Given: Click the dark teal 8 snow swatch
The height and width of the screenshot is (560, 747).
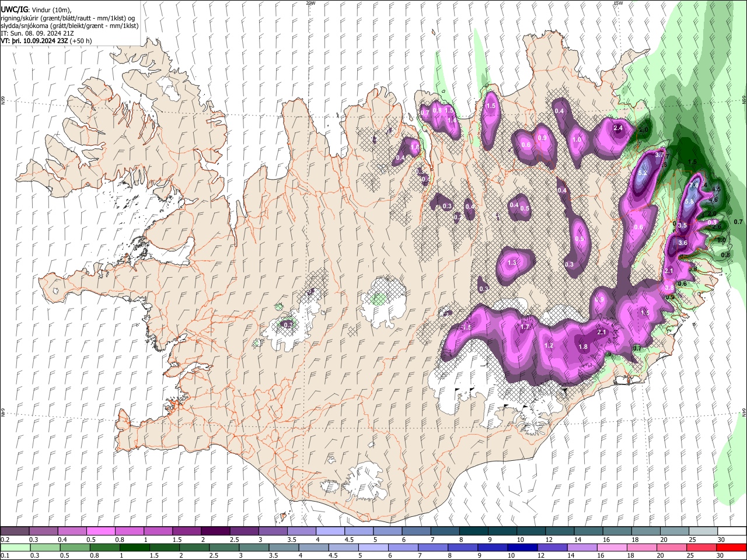Looking at the screenshot, I should coord(473,531).
